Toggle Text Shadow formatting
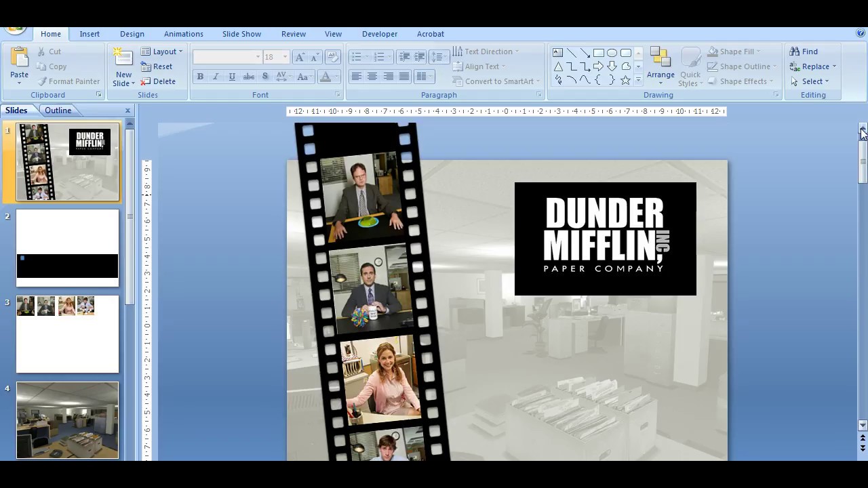 click(x=265, y=77)
